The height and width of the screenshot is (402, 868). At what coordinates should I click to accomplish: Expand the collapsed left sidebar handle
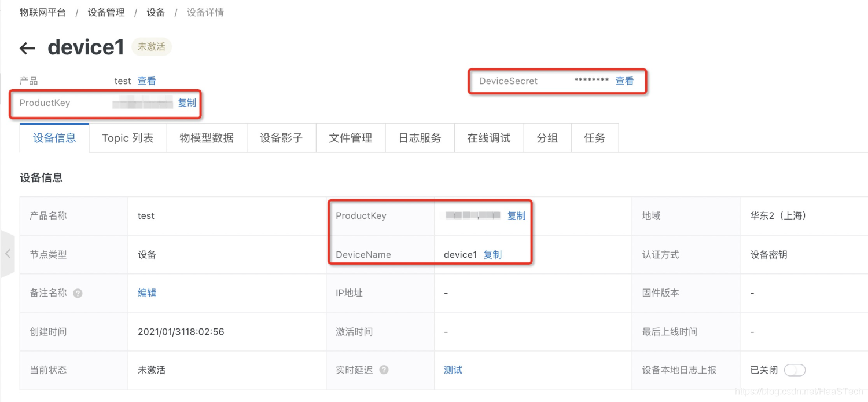coord(8,254)
